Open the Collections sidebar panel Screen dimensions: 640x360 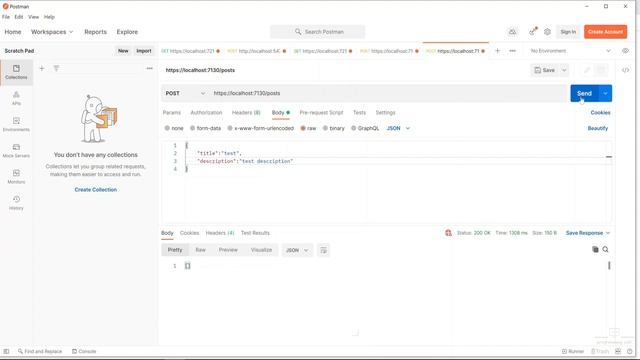click(16, 72)
